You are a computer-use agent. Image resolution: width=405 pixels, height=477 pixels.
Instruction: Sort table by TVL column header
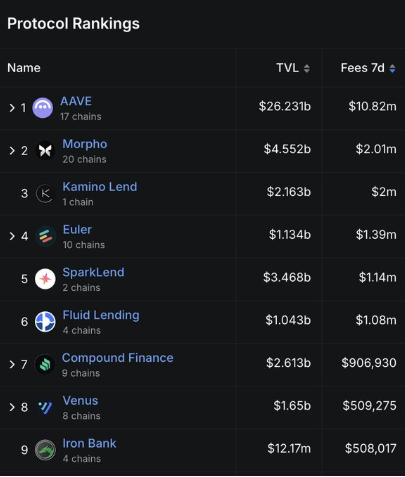[293, 68]
